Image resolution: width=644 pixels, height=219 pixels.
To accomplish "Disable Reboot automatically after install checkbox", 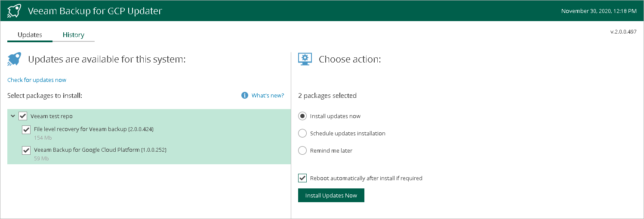I will tap(302, 178).
